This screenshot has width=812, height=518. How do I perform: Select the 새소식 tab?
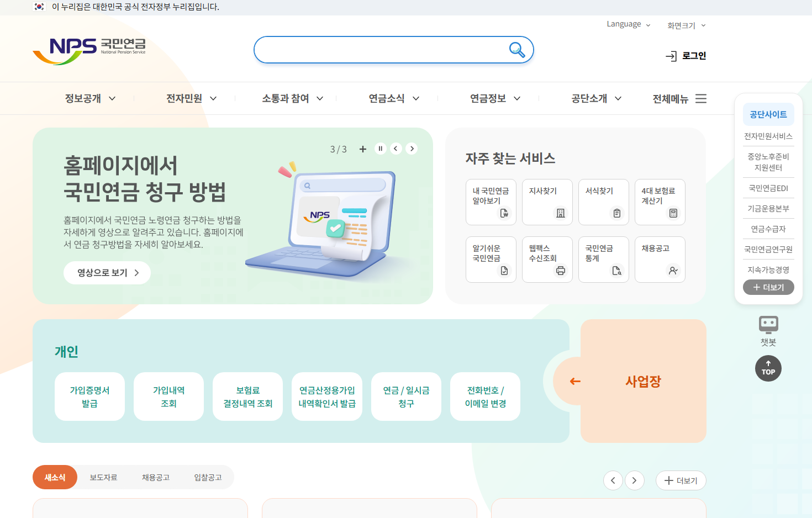point(55,477)
